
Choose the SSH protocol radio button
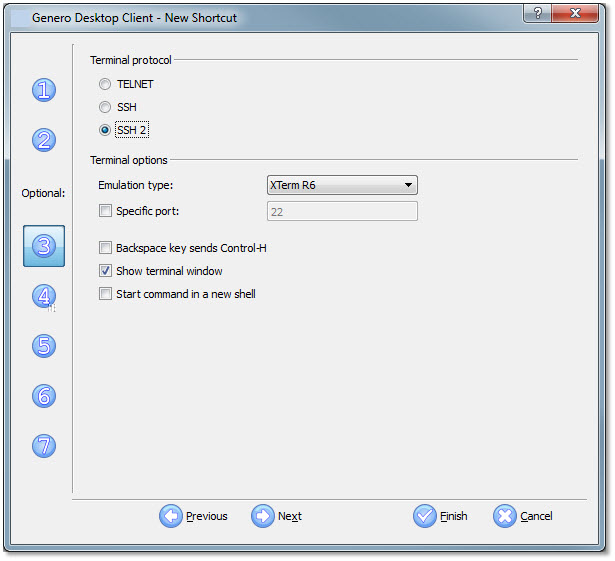pyautogui.click(x=105, y=107)
